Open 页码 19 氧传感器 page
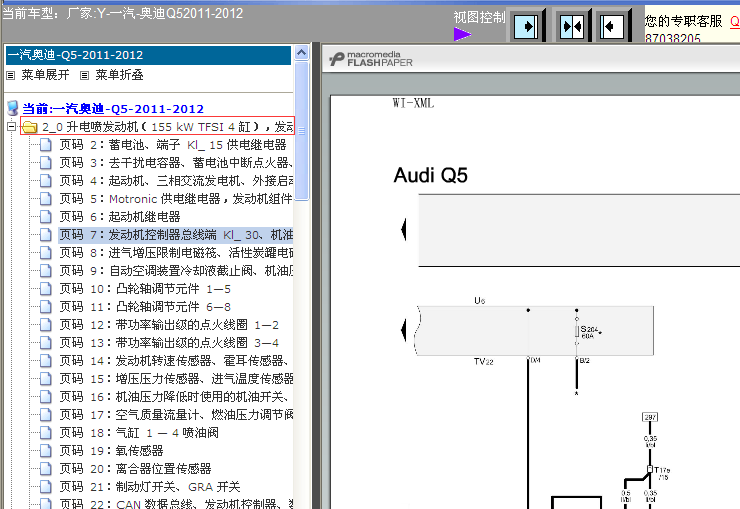Image resolution: width=740 pixels, height=509 pixels. (111, 451)
